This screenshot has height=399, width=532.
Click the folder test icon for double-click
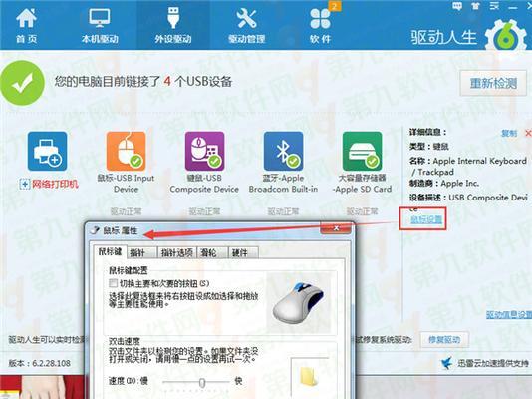coord(309,376)
